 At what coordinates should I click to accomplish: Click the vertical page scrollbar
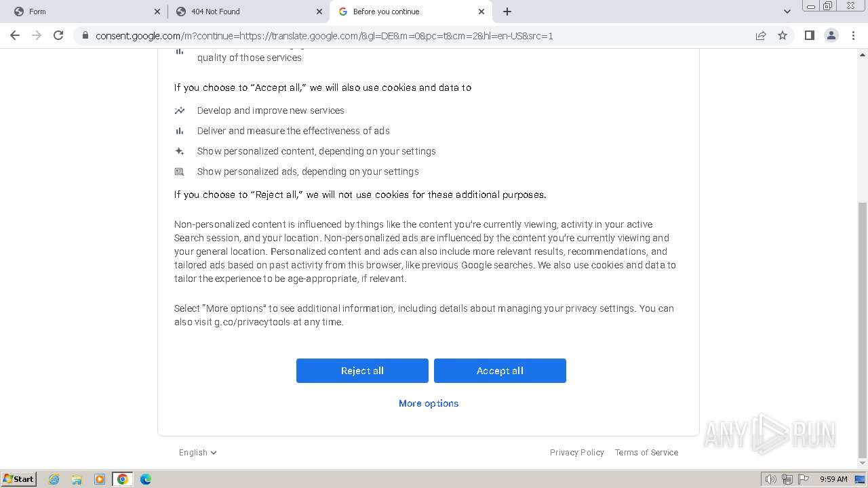(863, 325)
